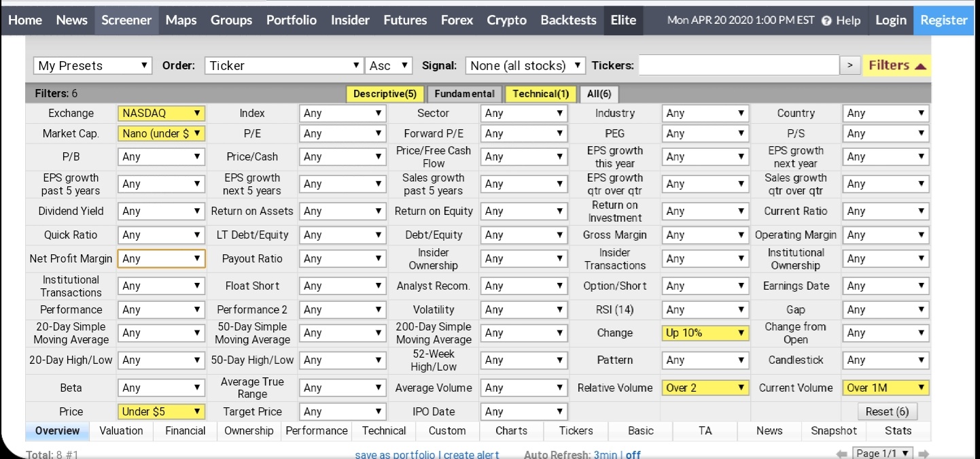Viewport: 980px width, 459px height.
Task: Open the P/E dropdown
Action: click(x=343, y=133)
